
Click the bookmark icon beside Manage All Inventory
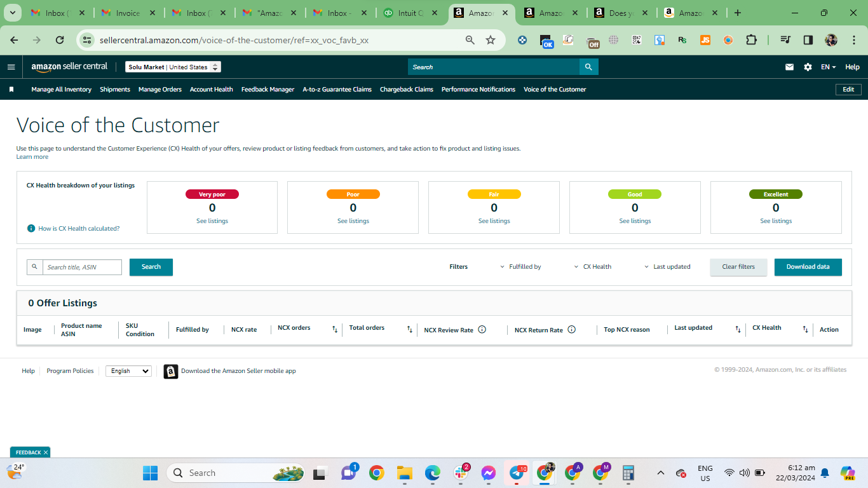click(x=11, y=90)
